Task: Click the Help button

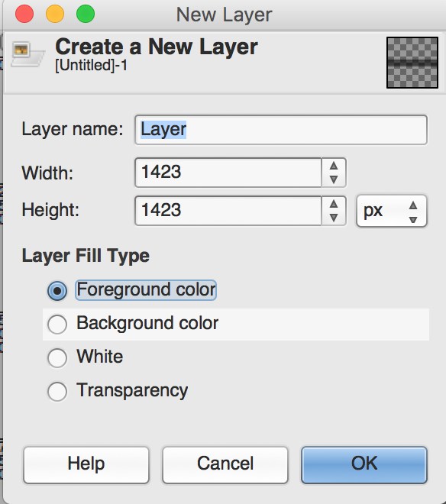Action: (86, 464)
